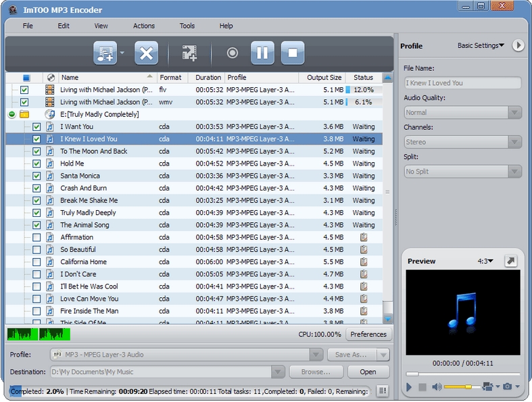Mute audio using the preview speaker icon
532x402 pixels.
[436, 386]
